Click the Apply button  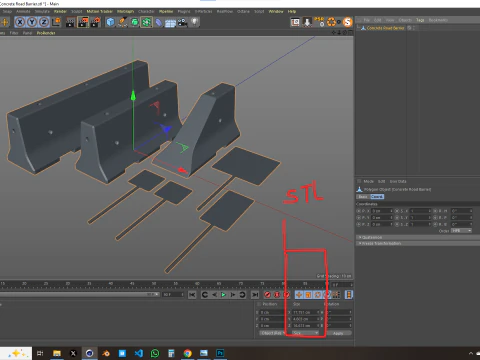[338, 333]
